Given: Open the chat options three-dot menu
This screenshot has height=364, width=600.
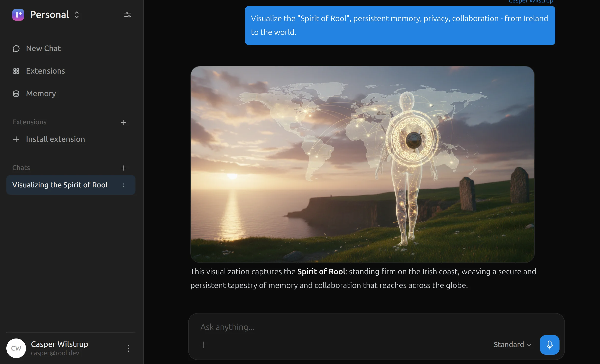Looking at the screenshot, I should click(124, 185).
